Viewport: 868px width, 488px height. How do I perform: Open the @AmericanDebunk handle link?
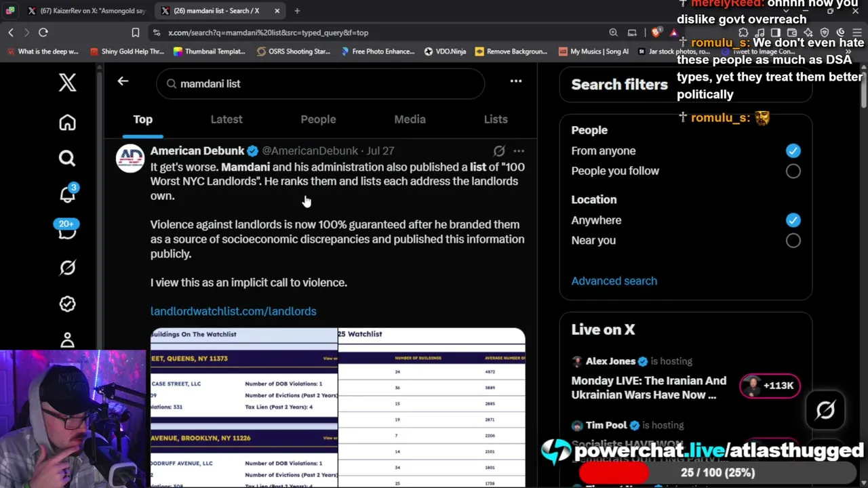click(310, 151)
